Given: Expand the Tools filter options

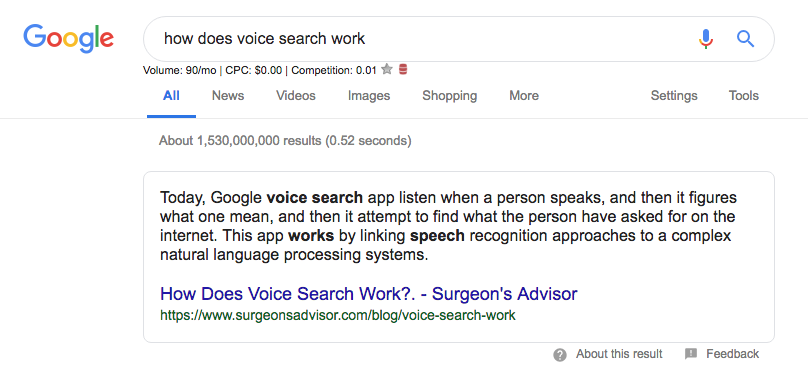Looking at the screenshot, I should pyautogui.click(x=744, y=96).
